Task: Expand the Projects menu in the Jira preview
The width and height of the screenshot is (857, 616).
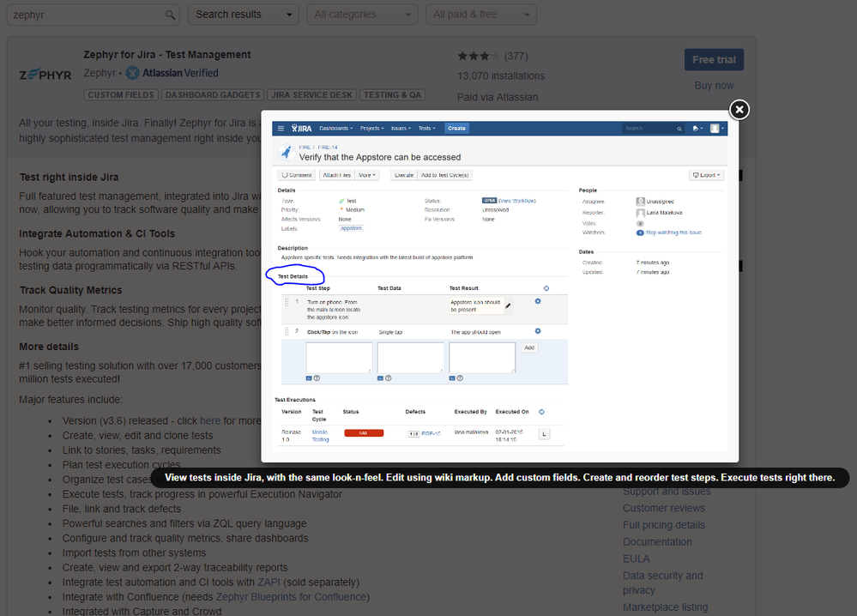Action: tap(371, 129)
